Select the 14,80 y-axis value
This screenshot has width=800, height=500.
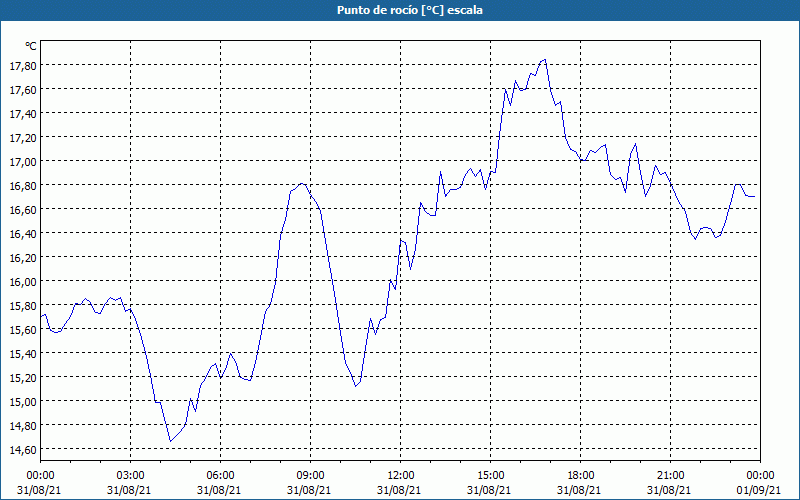tap(23, 425)
